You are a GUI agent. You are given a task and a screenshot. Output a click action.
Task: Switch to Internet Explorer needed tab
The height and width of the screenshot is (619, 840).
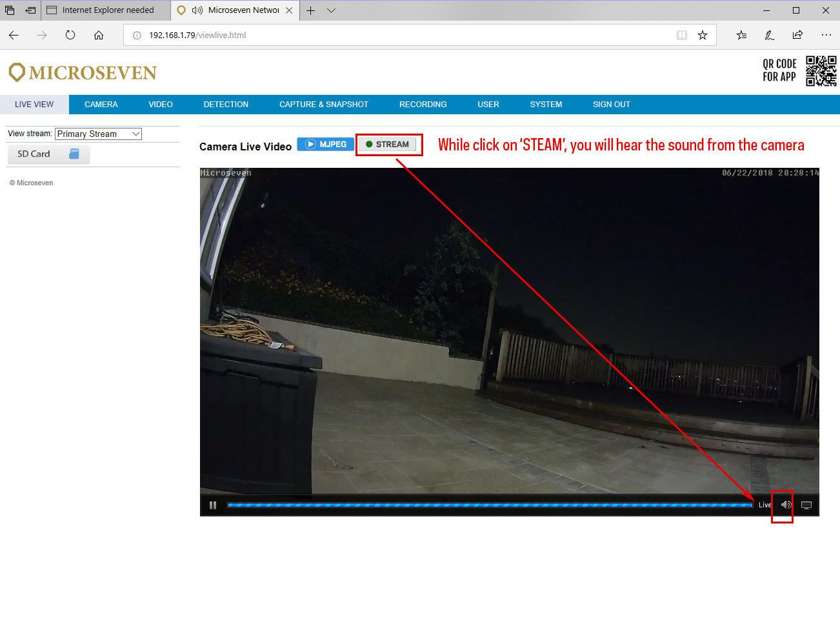tap(106, 10)
